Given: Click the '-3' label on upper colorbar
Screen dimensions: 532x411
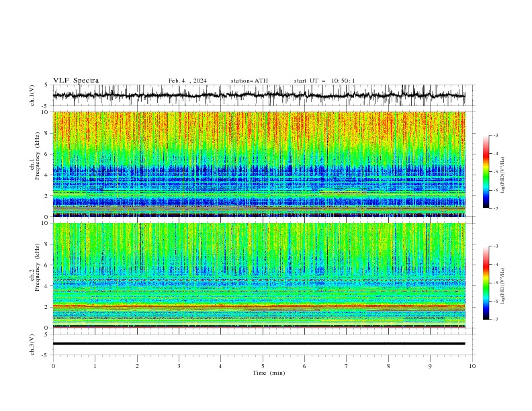Looking at the screenshot, I should tap(495, 135).
